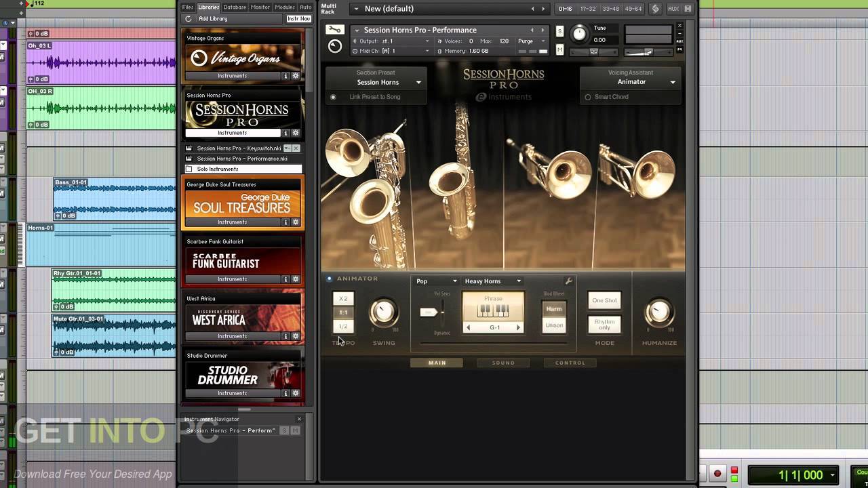Click the info icon on the Session Horns Pro library
The width and height of the screenshot is (868, 488).
click(284, 133)
